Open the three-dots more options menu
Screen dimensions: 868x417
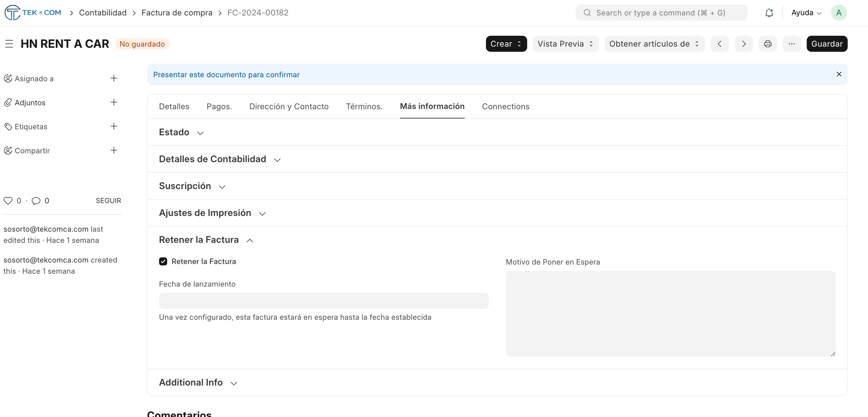tap(792, 44)
